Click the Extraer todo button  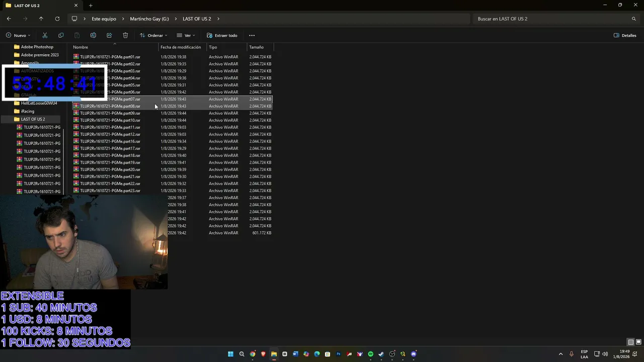222,35
